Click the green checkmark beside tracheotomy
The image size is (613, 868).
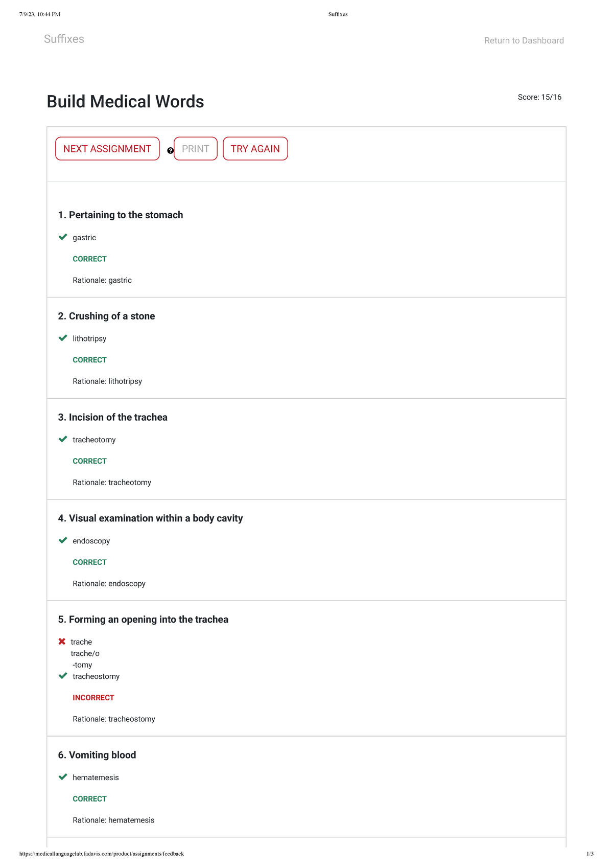[x=63, y=439]
